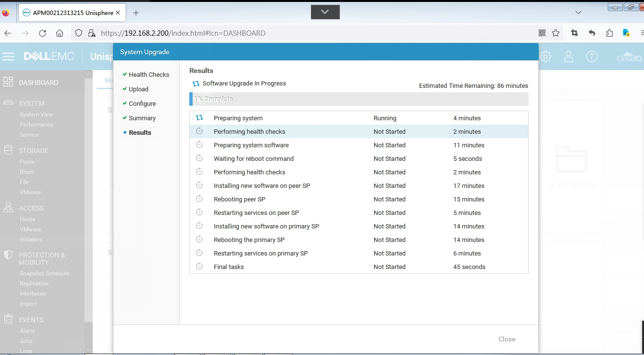Select the Configure wizard step
Screen dimensions: 644x355
pyautogui.click(x=142, y=103)
